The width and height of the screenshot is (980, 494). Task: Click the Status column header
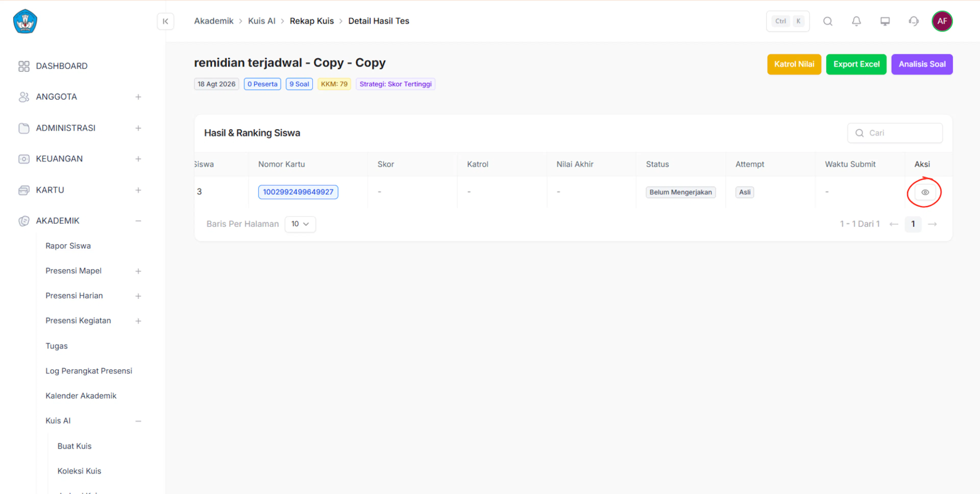click(x=657, y=164)
